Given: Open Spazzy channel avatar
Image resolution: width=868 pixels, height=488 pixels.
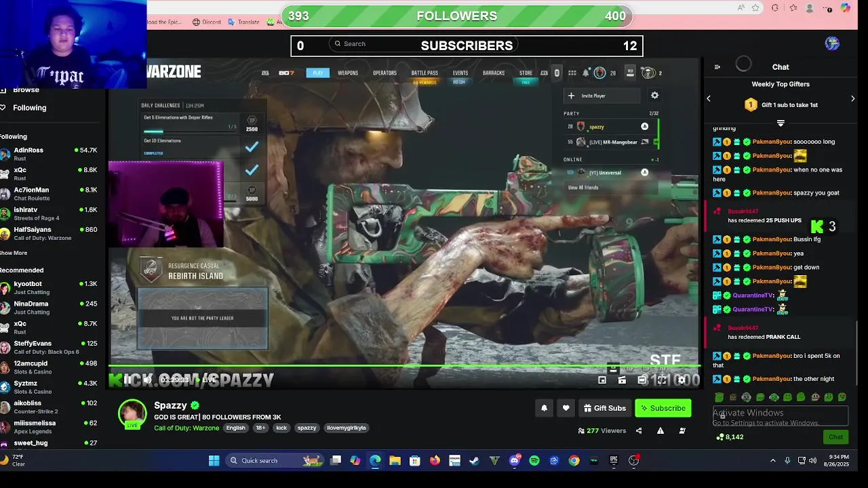Looking at the screenshot, I should coord(132,414).
